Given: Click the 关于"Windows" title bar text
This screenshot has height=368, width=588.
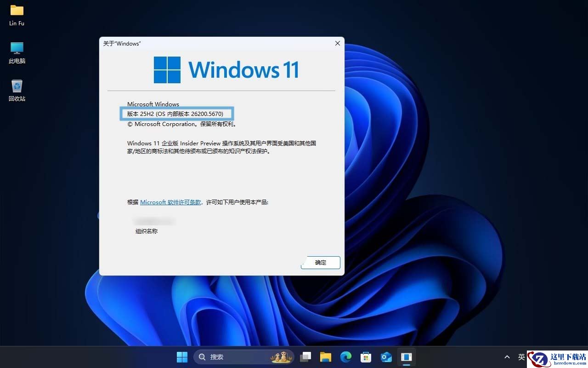Looking at the screenshot, I should pos(122,44).
